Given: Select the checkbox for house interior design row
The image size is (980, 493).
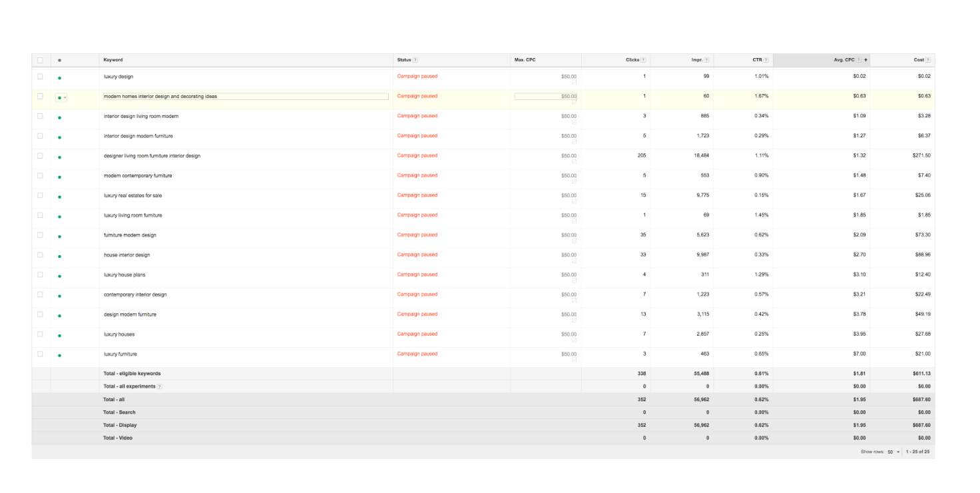Looking at the screenshot, I should (x=40, y=255).
